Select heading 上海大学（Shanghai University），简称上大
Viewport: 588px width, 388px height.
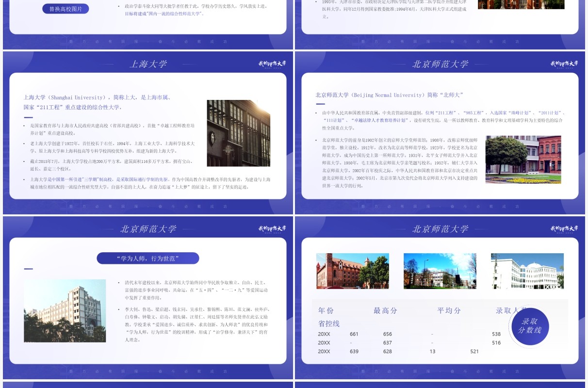pos(80,97)
